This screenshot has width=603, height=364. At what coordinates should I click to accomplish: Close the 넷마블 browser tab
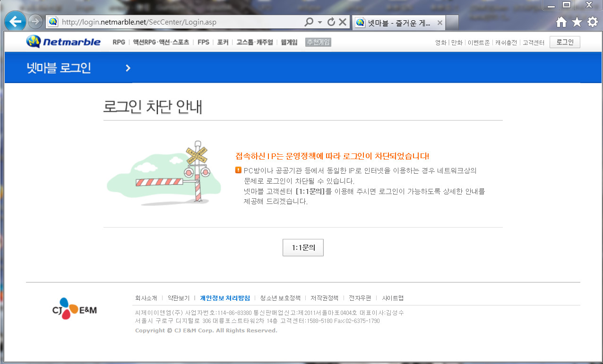[x=439, y=22]
